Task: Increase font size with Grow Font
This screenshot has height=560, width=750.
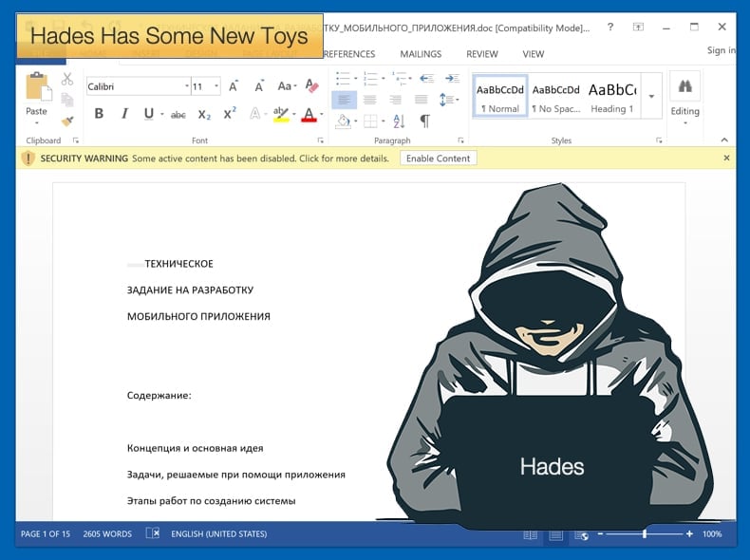Action: pos(234,86)
